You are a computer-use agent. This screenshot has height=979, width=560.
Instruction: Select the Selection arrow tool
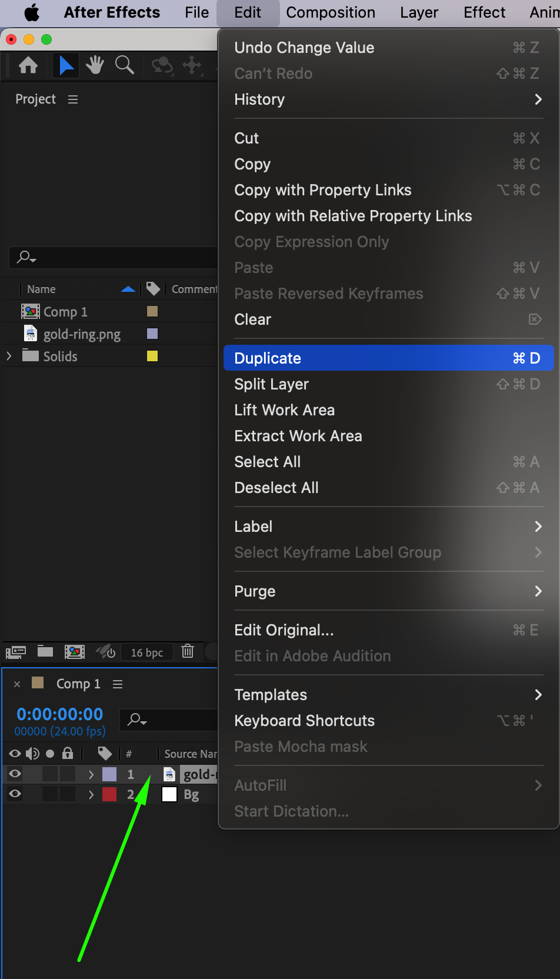coord(66,65)
